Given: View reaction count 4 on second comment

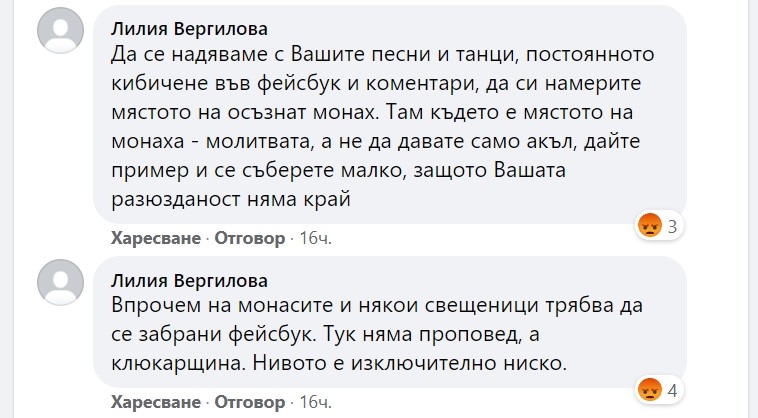Looking at the screenshot, I should pyautogui.click(x=672, y=390).
